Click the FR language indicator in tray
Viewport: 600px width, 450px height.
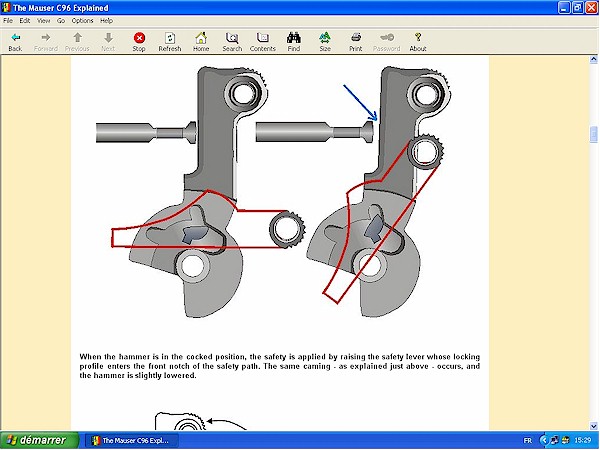(x=528, y=440)
